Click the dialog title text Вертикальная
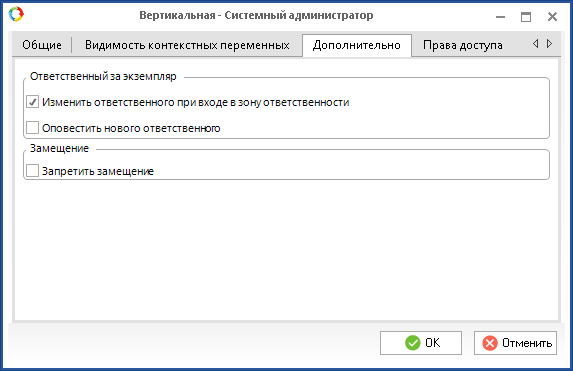The image size is (573, 371). pos(177,15)
